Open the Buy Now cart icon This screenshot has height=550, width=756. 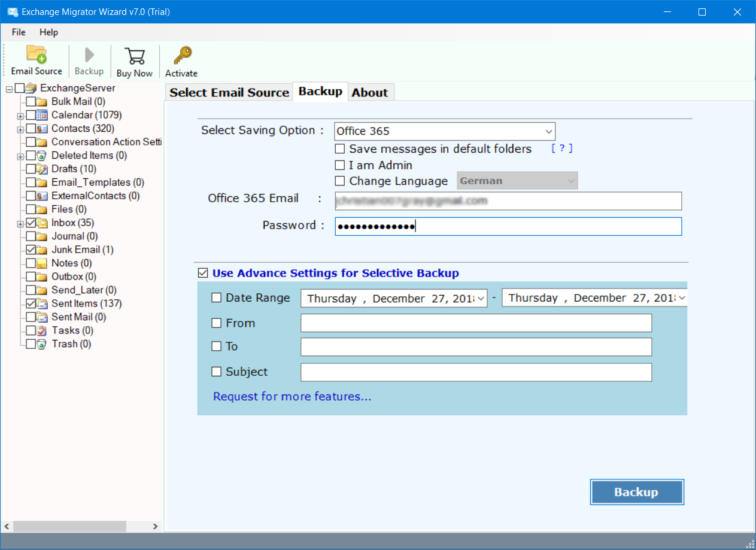click(x=134, y=56)
